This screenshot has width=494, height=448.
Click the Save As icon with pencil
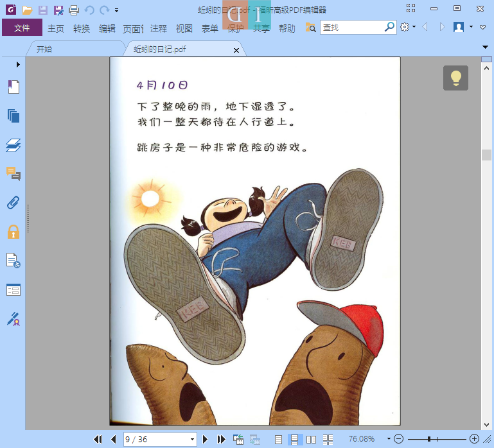tap(58, 10)
